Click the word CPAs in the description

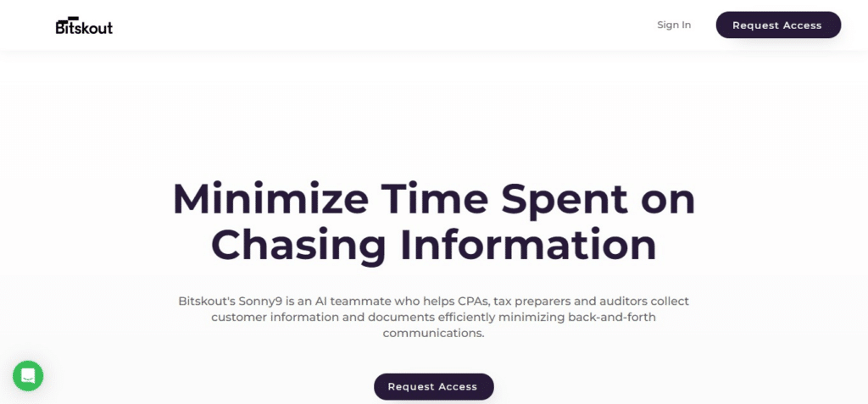coord(473,302)
